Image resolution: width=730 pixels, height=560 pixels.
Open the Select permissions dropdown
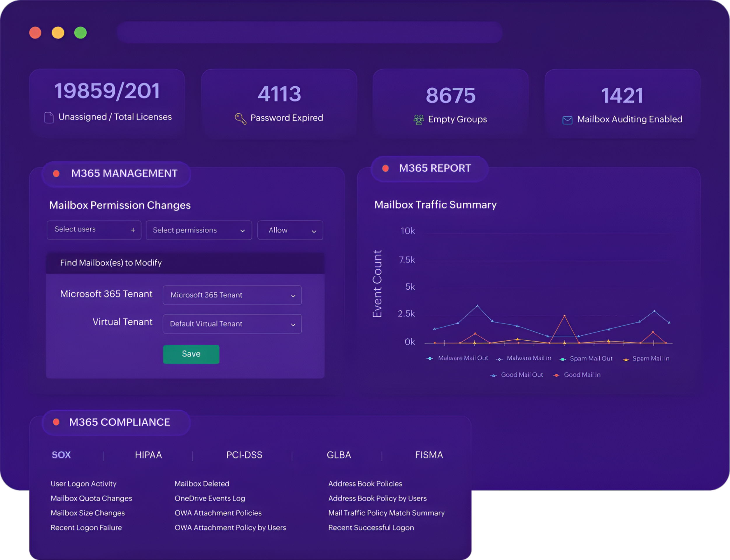199,230
